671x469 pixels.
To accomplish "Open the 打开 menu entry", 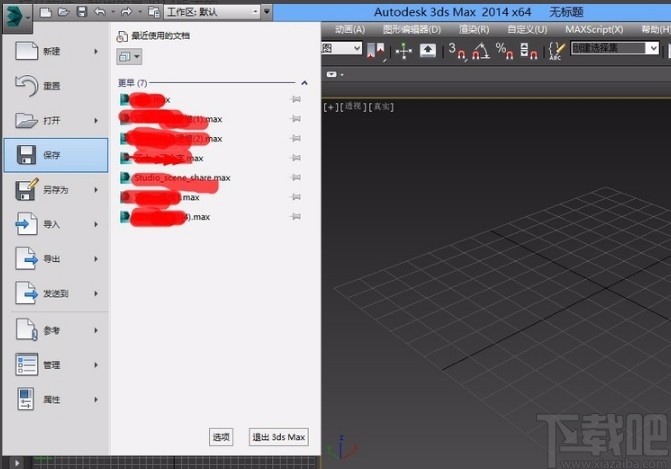I will coord(56,121).
